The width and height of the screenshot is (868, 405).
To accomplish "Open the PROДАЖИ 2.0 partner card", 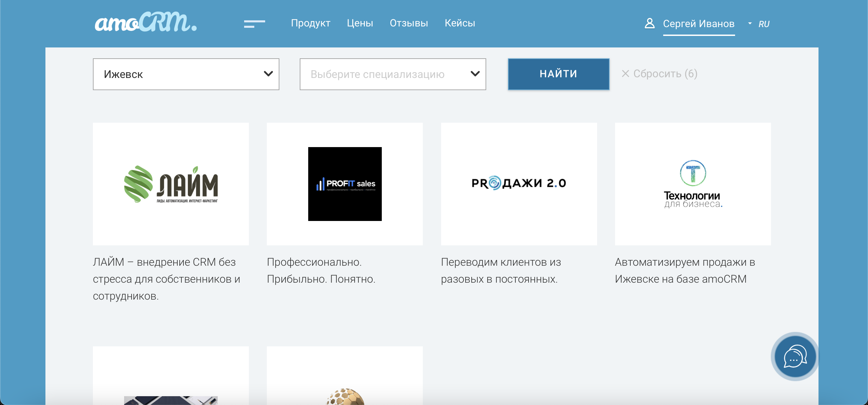I will [519, 184].
